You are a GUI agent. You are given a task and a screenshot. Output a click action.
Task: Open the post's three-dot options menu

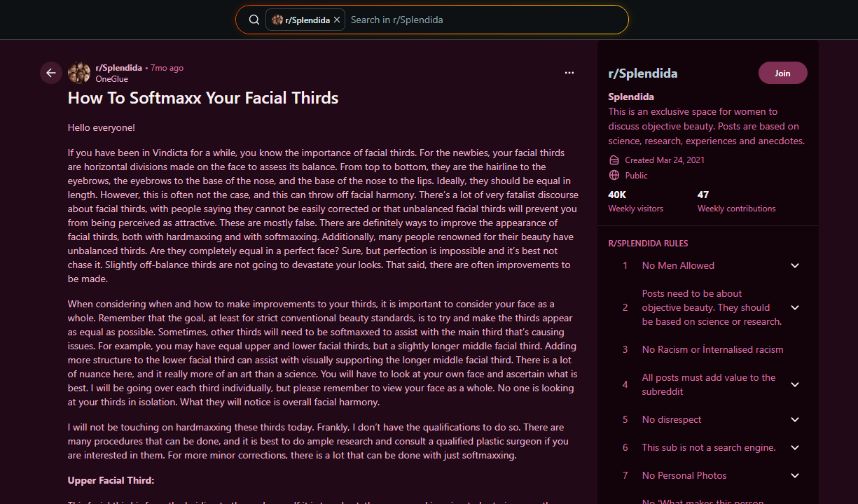pyautogui.click(x=569, y=72)
